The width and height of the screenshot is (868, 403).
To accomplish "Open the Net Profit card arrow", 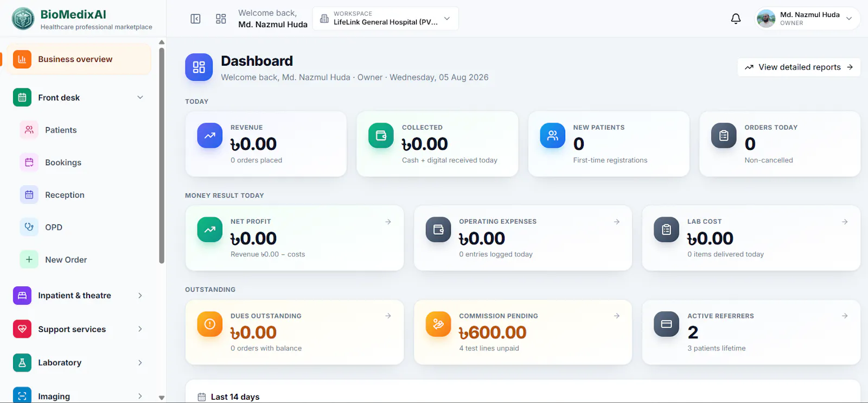I will point(388,222).
